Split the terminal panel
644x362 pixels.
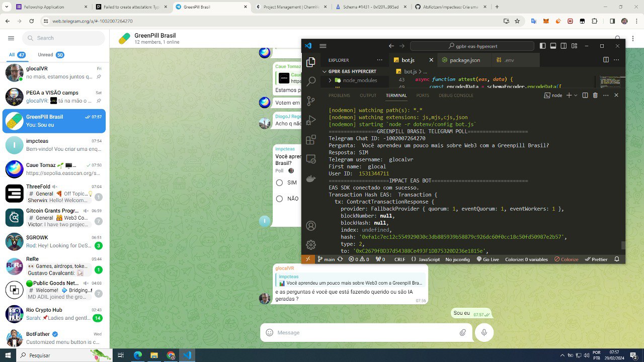pos(585,95)
